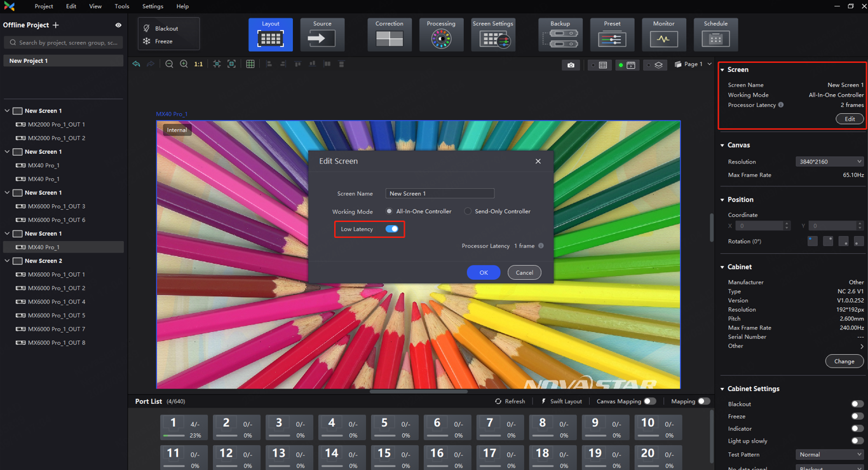Open the Settings menu
Image resolution: width=868 pixels, height=470 pixels.
pyautogui.click(x=153, y=6)
